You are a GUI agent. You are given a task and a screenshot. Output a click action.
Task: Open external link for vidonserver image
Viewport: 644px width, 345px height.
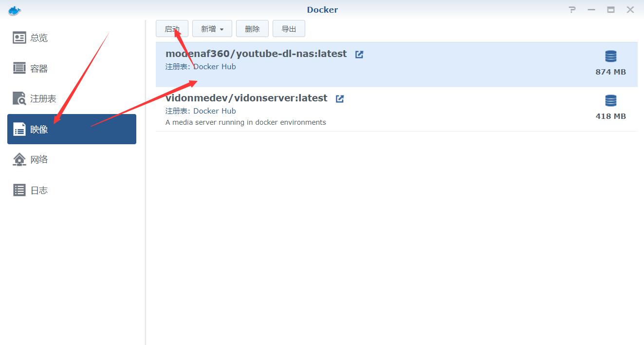[340, 99]
